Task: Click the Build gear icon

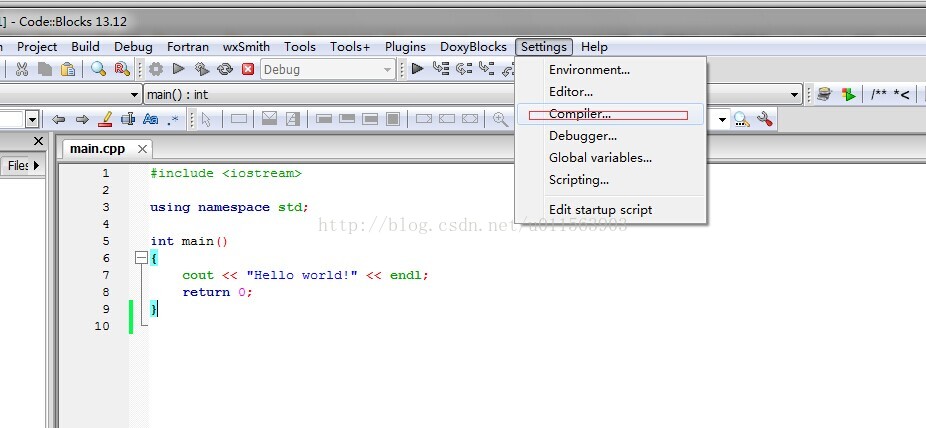Action: click(x=155, y=69)
